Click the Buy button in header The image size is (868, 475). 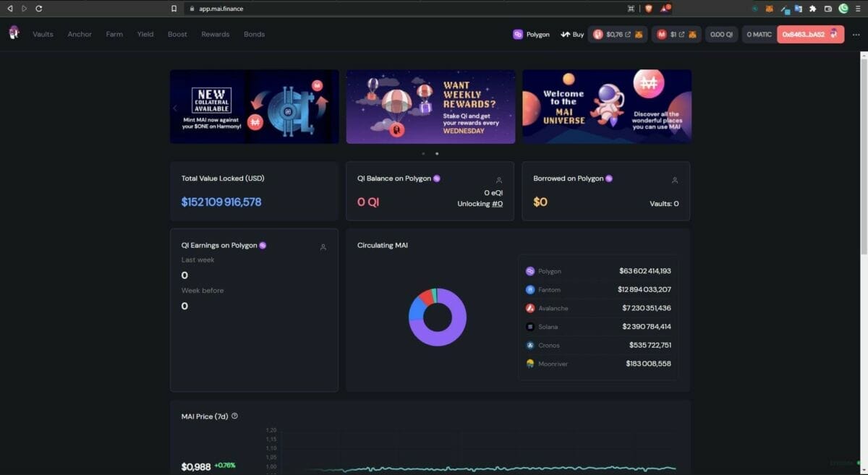tap(572, 35)
